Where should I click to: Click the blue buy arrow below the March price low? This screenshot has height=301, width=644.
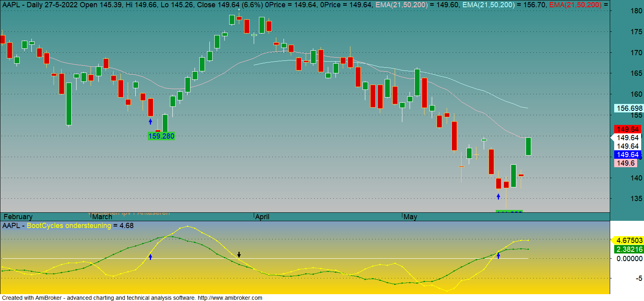(x=151, y=121)
